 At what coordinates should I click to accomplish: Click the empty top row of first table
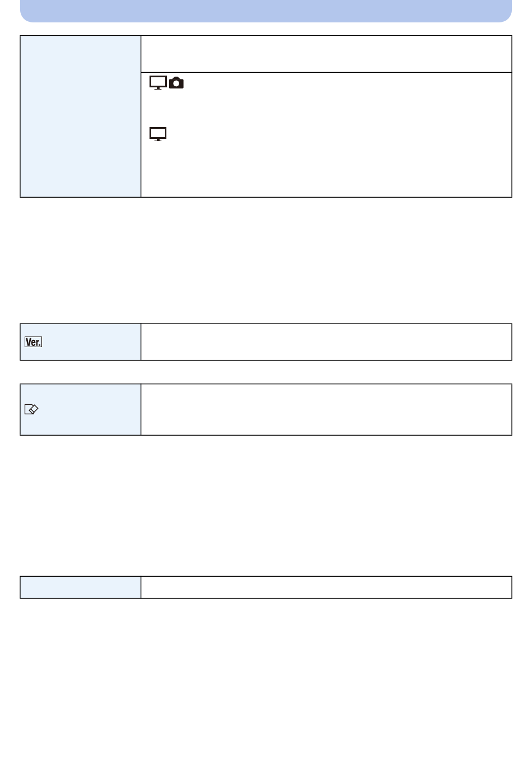point(326,54)
